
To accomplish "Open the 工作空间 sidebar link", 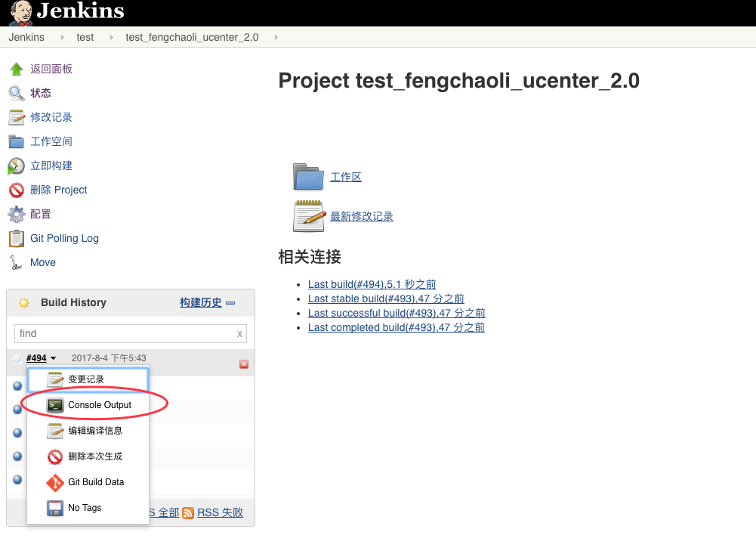I will (51, 141).
